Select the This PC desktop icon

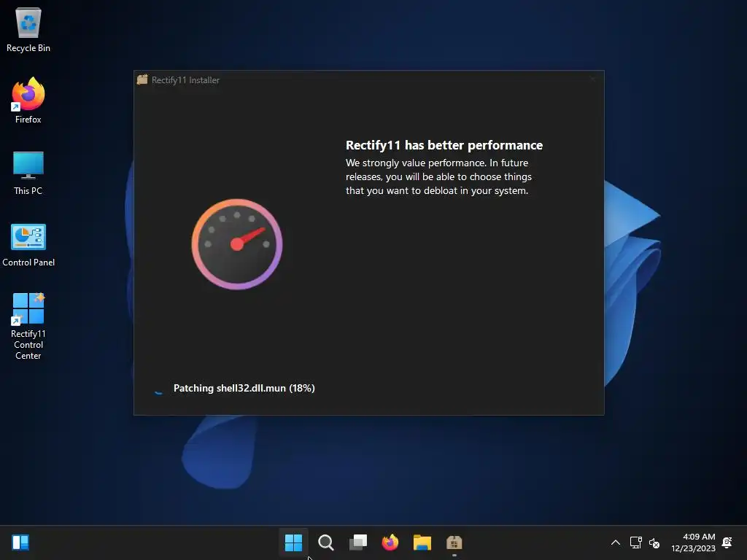pos(28,173)
